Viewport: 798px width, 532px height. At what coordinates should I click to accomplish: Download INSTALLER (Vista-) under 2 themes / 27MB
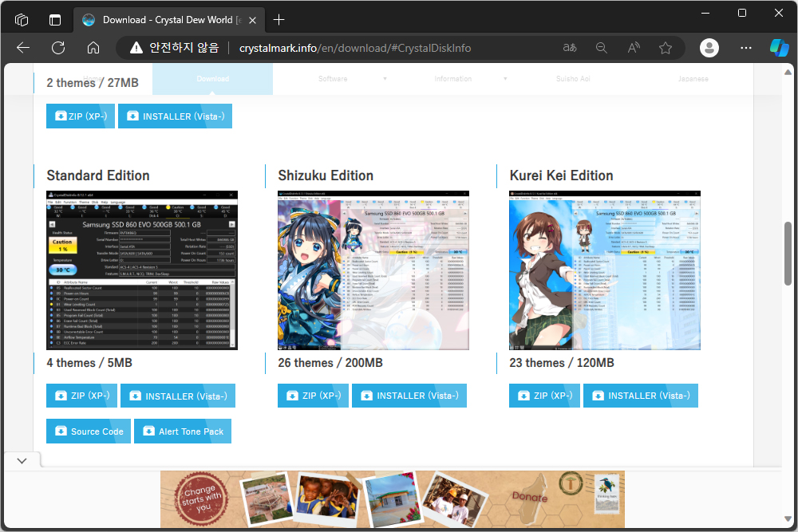[x=175, y=116]
